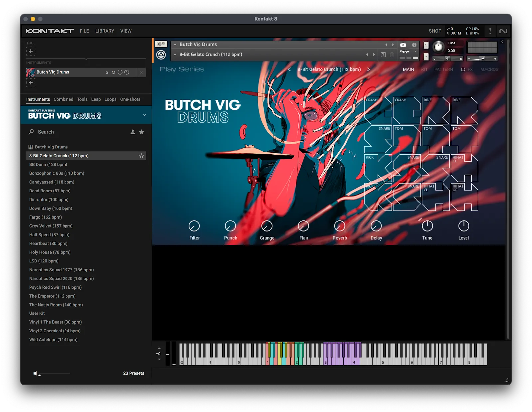
Task: Open the snowflake settings icon in the instrument header
Action: (161, 44)
